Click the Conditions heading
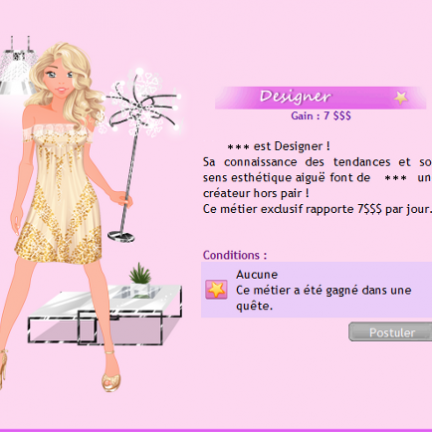The height and width of the screenshot is (432, 432). click(x=235, y=255)
